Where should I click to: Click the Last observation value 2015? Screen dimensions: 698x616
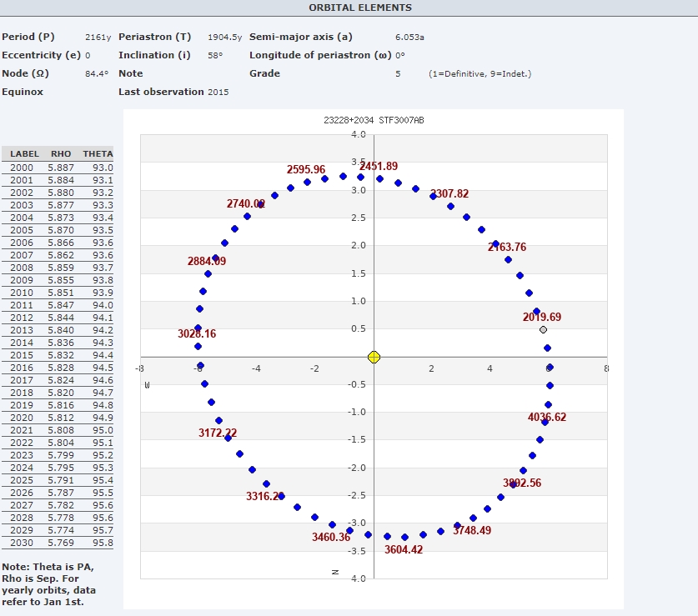click(x=218, y=92)
